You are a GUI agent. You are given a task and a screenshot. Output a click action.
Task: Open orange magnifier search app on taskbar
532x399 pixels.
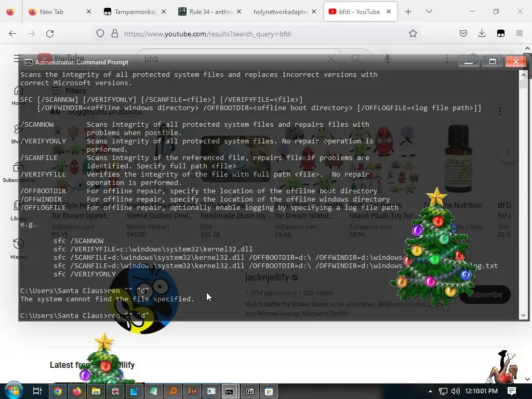173,391
